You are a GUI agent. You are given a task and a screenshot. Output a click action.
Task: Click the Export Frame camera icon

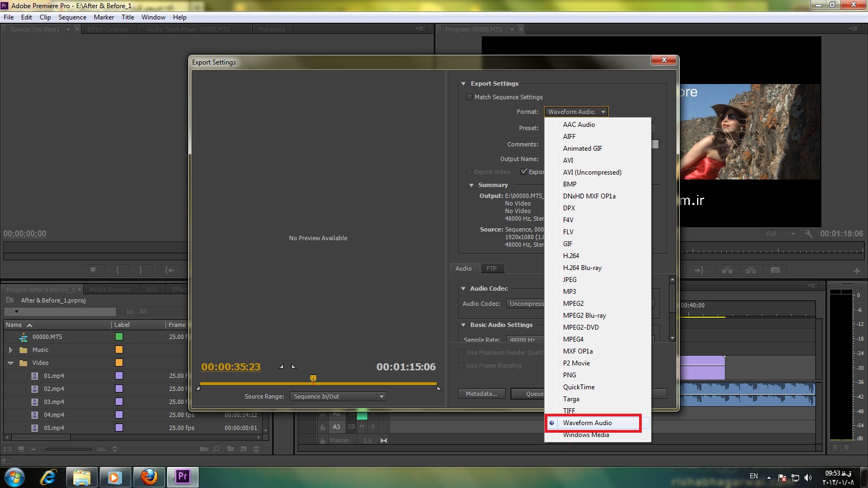pos(775,270)
